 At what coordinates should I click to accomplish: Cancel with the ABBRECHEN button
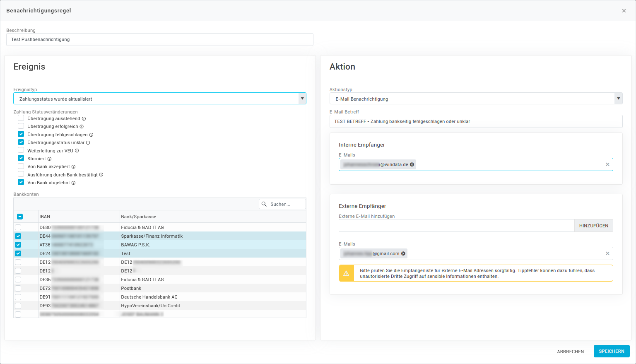point(570,352)
